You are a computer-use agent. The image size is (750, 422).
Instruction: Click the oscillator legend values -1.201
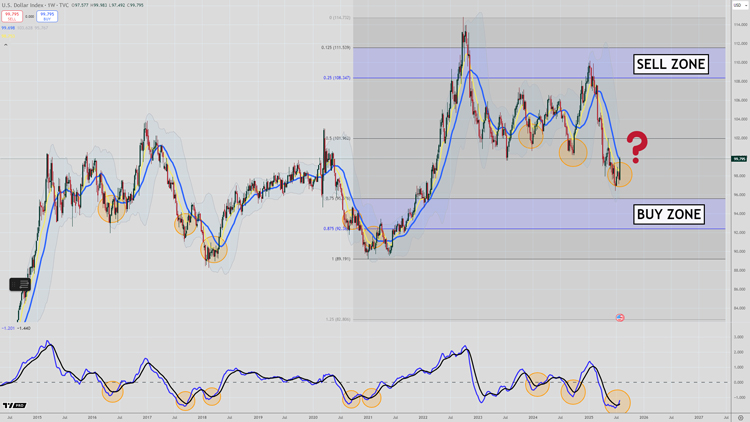coord(8,328)
